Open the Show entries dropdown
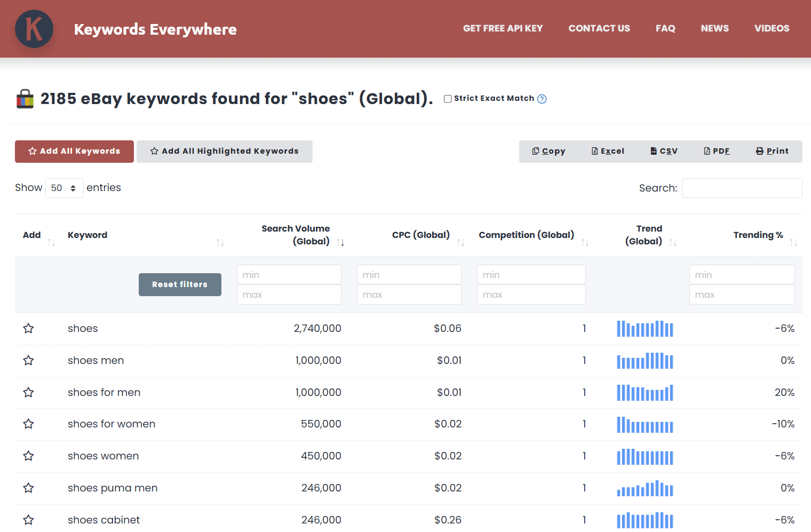The width and height of the screenshot is (811, 532). tap(65, 188)
